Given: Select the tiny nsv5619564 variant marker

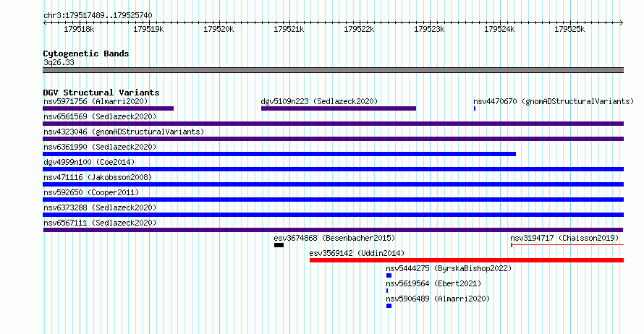Looking at the screenshot, I should point(387,291).
